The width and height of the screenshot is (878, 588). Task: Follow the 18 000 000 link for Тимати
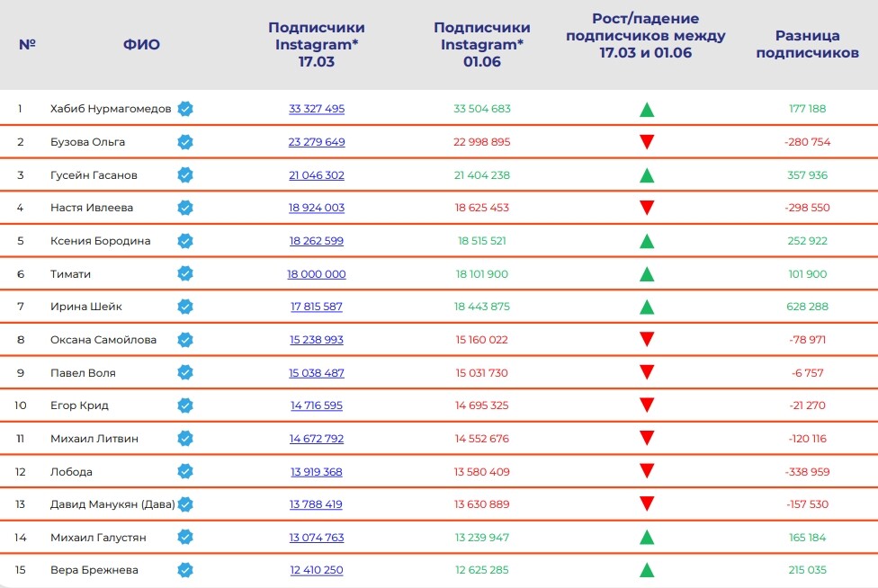pos(317,274)
